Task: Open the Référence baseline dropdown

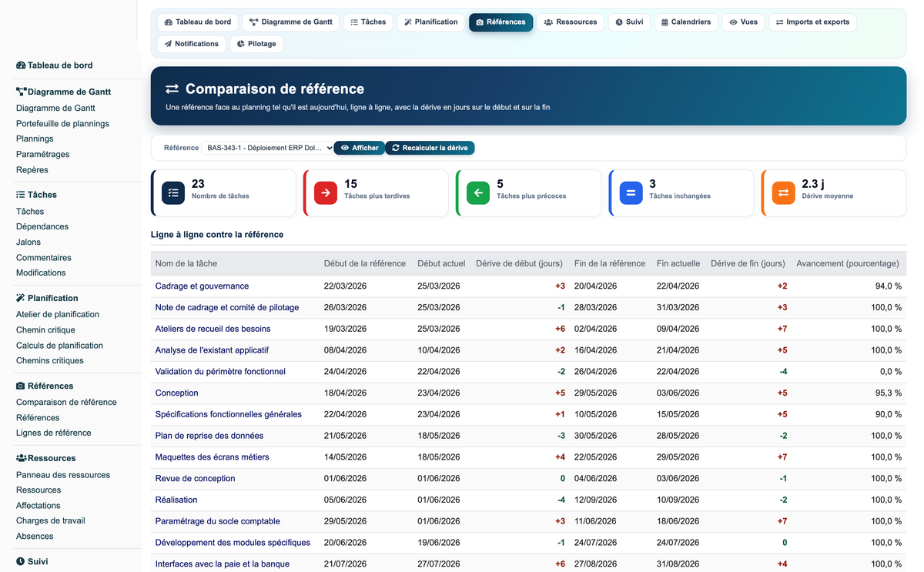Action: [x=267, y=148]
